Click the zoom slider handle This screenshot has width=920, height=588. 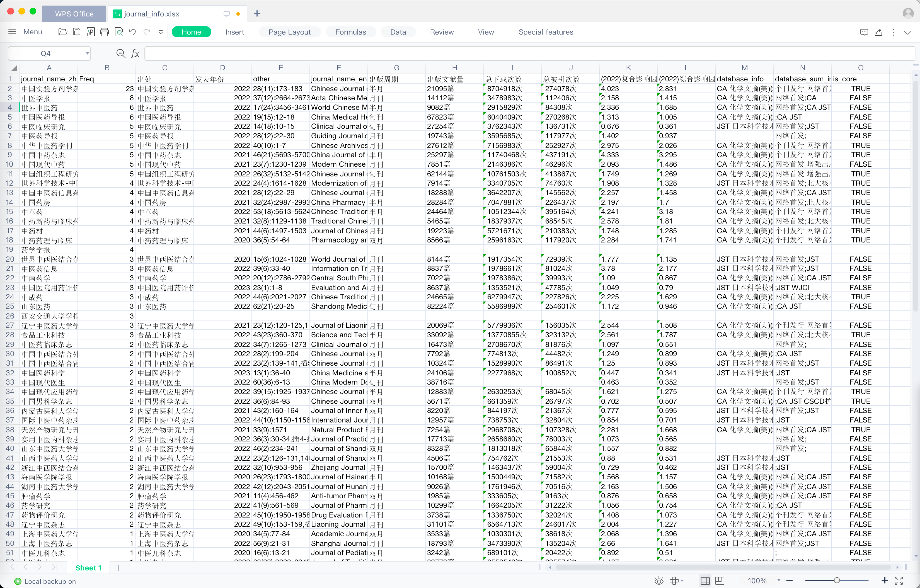[837, 581]
